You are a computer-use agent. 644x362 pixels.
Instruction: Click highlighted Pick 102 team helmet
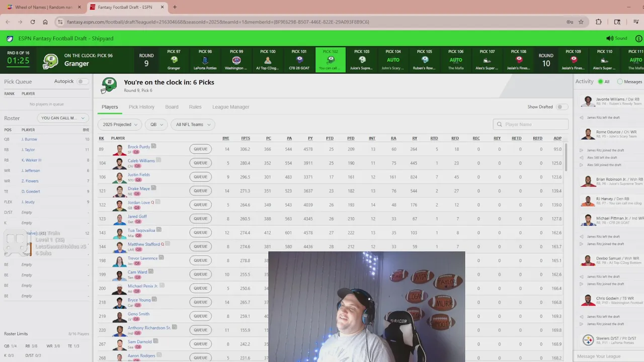point(331,60)
